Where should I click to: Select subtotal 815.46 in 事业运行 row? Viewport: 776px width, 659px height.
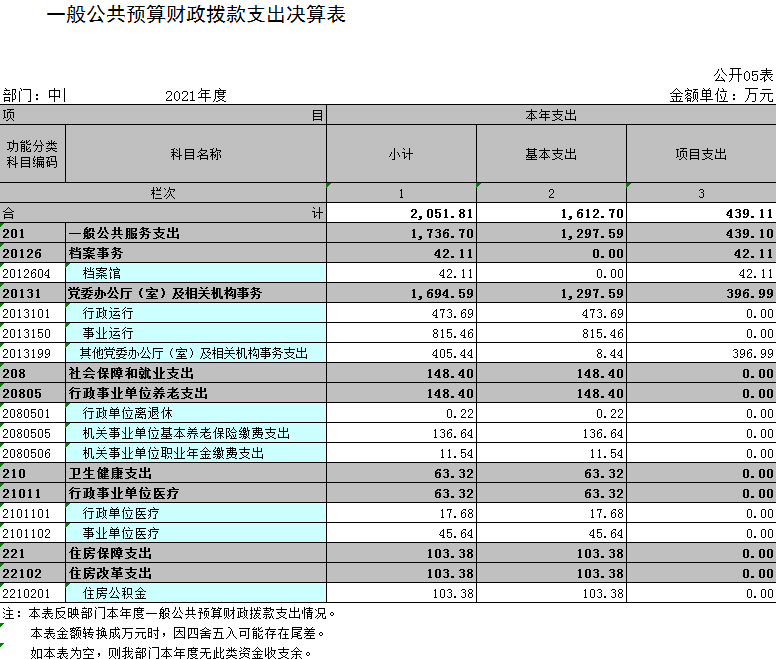tap(452, 333)
